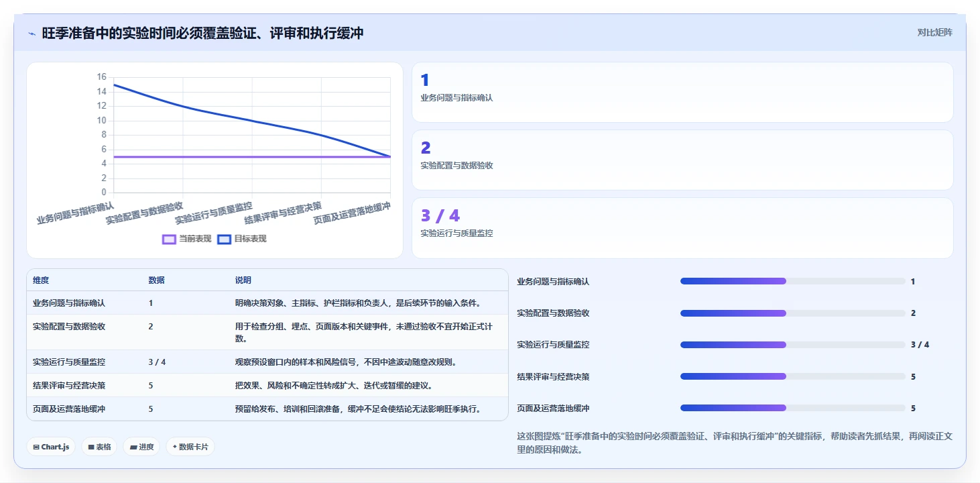The image size is (980, 483).
Task: Click the progress value 3 / 4
Action: 920,345
